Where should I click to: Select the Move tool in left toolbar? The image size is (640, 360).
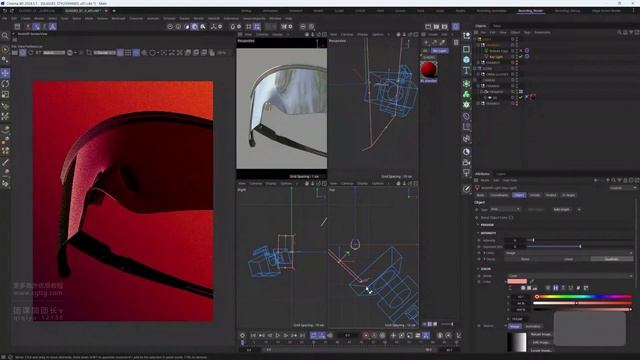point(5,73)
